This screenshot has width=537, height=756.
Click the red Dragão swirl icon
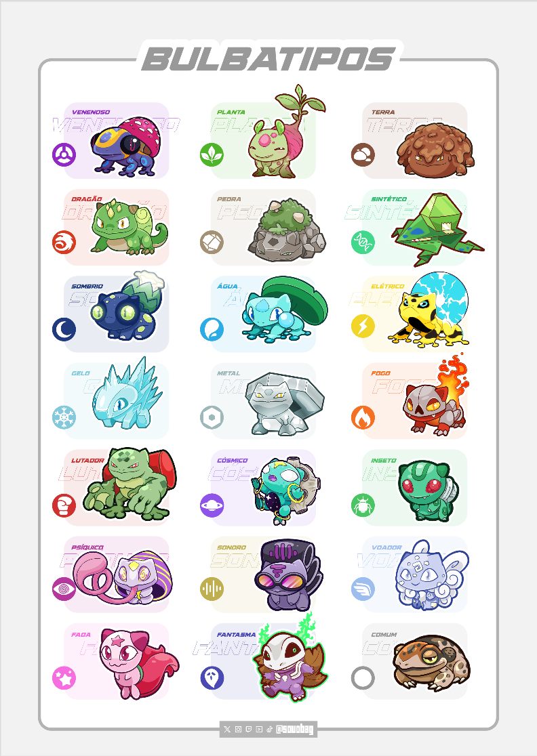coord(64,242)
